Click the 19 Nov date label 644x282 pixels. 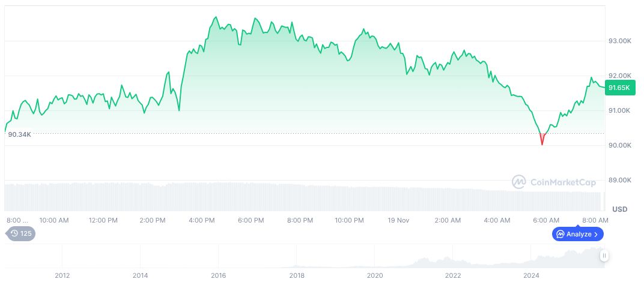(x=399, y=220)
